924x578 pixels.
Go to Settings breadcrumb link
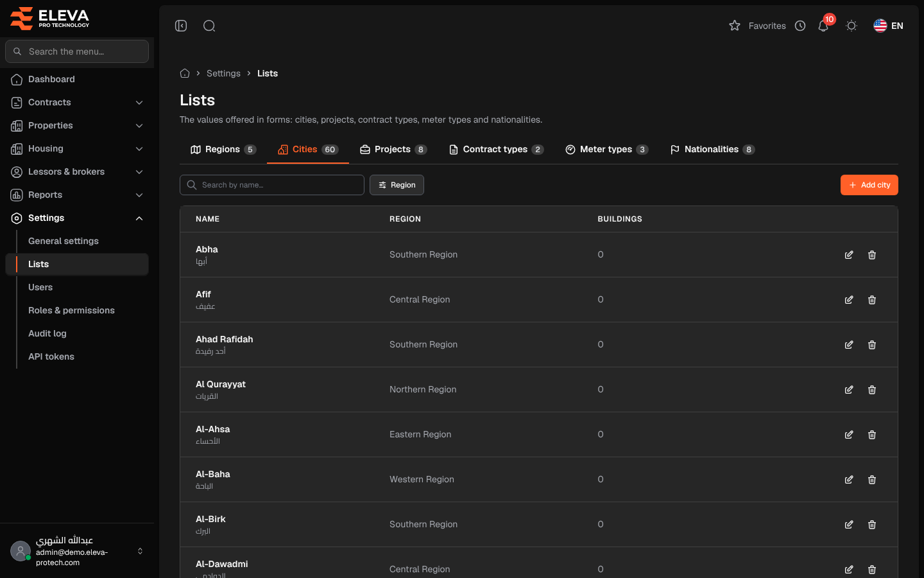223,73
